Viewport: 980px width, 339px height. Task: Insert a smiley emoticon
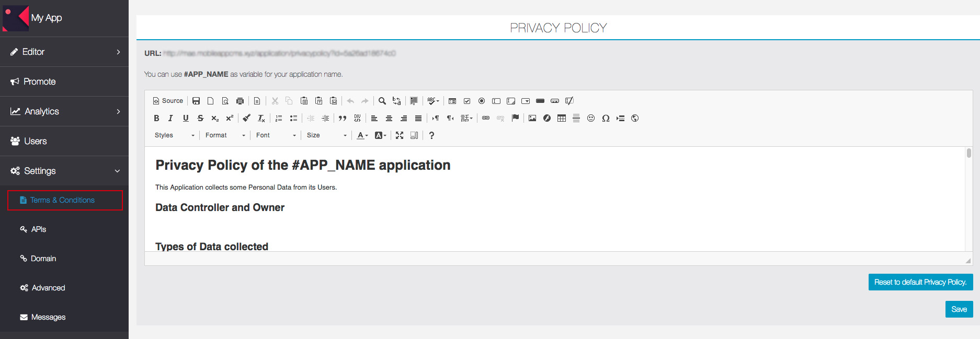pos(590,118)
